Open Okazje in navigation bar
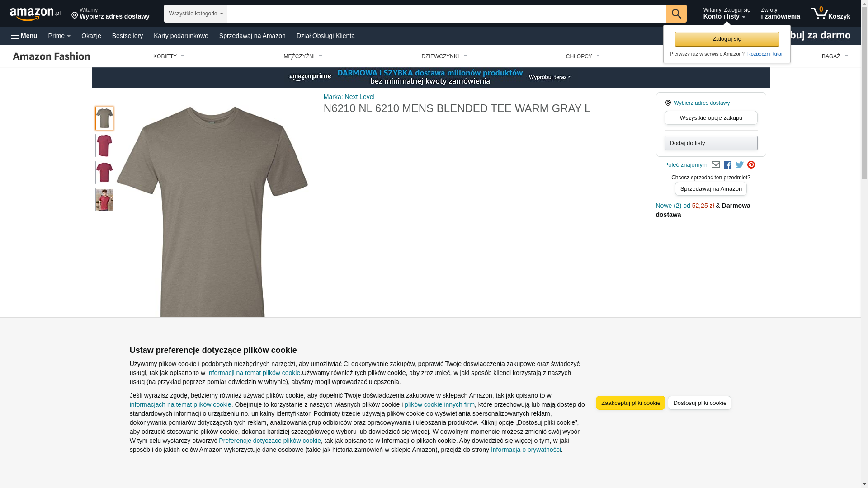This screenshot has width=868, height=488. click(91, 36)
